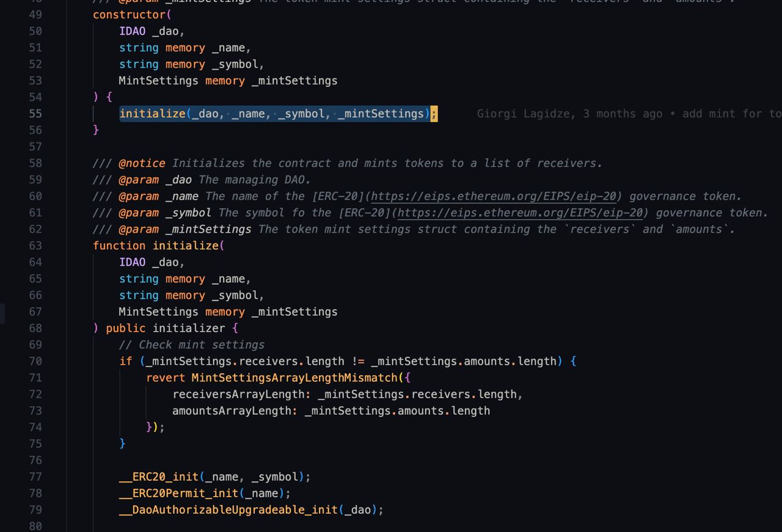Click the '});' on line 74
Screen dimensions: 782x532
point(156,427)
